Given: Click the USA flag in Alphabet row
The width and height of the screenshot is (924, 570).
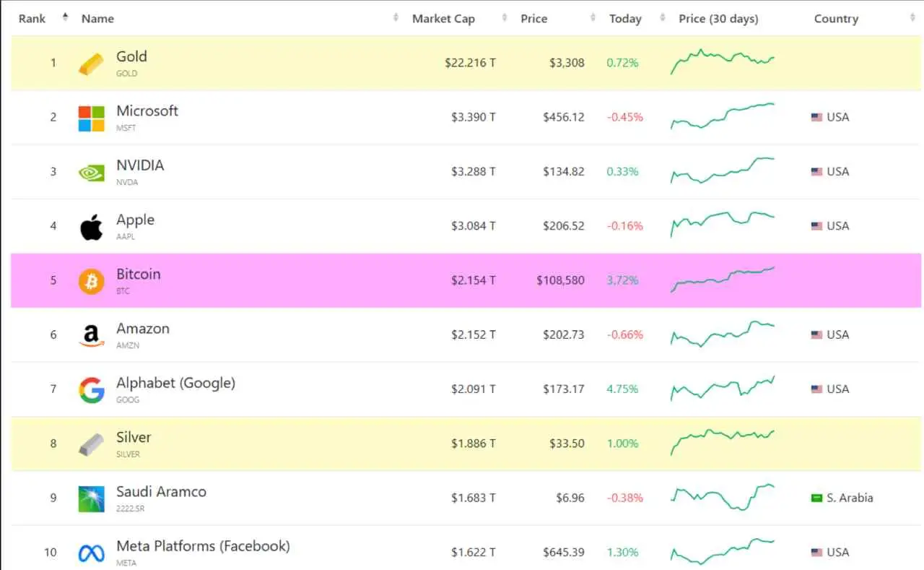Looking at the screenshot, I should [x=816, y=389].
